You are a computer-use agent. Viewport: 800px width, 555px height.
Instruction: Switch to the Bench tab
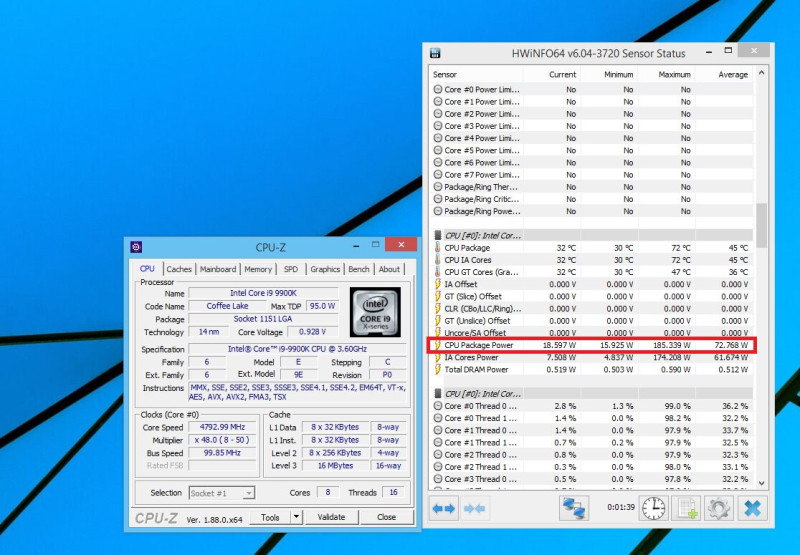pos(359,269)
